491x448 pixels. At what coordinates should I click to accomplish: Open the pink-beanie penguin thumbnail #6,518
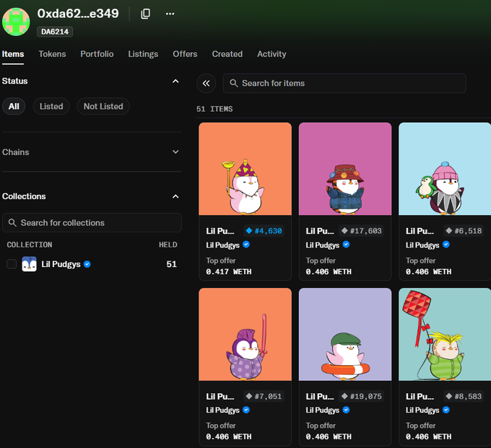coord(445,169)
